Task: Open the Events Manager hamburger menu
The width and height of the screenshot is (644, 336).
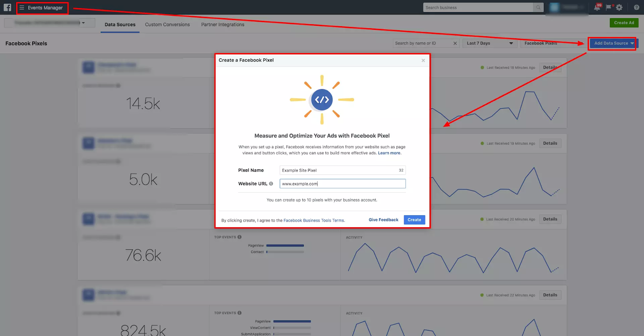Action: pyautogui.click(x=22, y=8)
